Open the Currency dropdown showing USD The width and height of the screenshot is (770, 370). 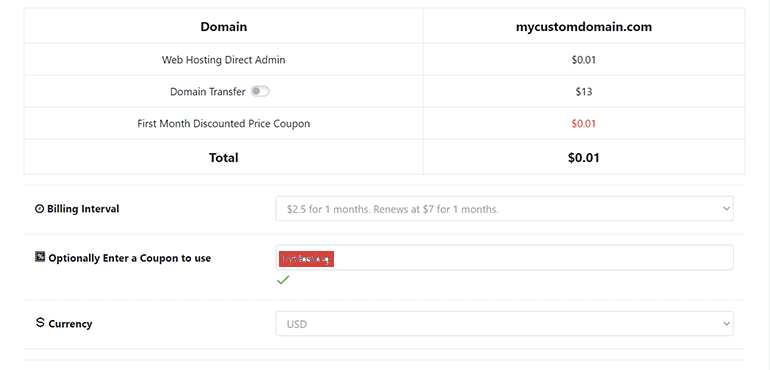(504, 324)
